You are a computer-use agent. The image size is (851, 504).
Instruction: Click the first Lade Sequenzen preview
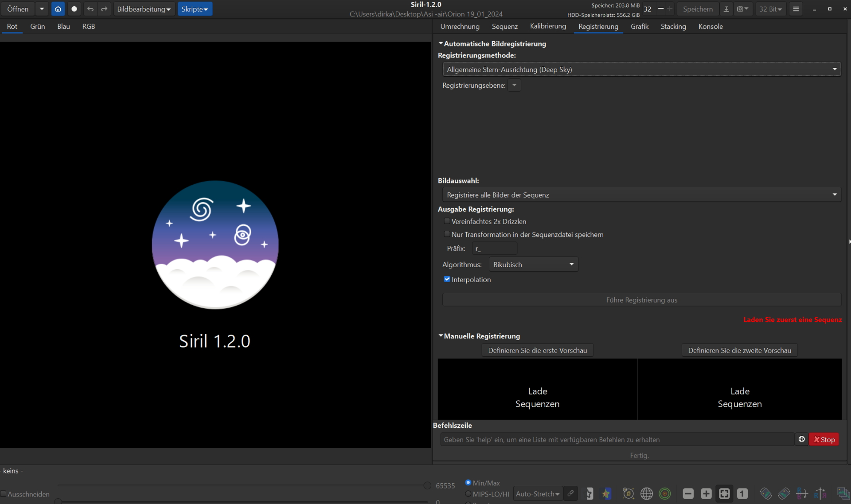pos(537,389)
